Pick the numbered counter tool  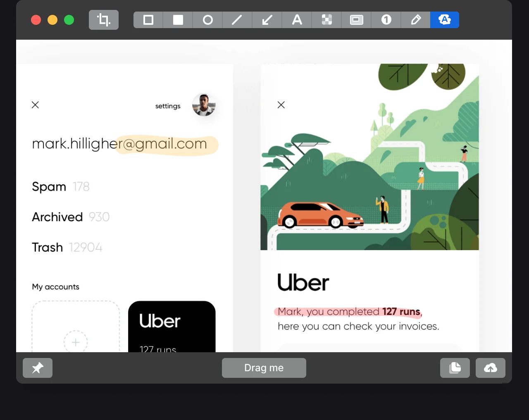click(x=386, y=20)
